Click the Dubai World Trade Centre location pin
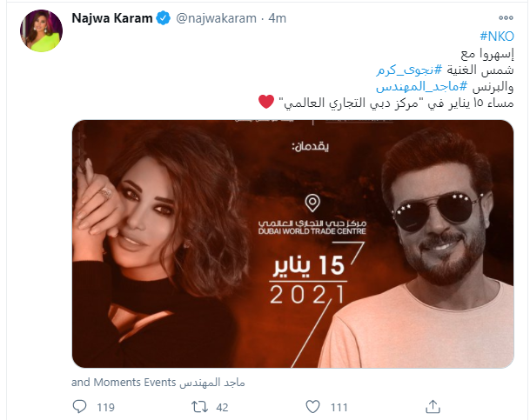The height and width of the screenshot is (420, 530). coord(312,203)
